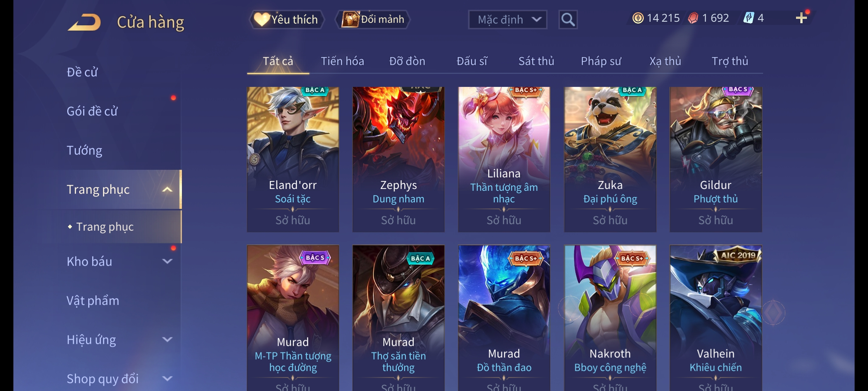The width and height of the screenshot is (868, 391).
Task: Go to Gói đề cử menu
Action: [x=92, y=111]
